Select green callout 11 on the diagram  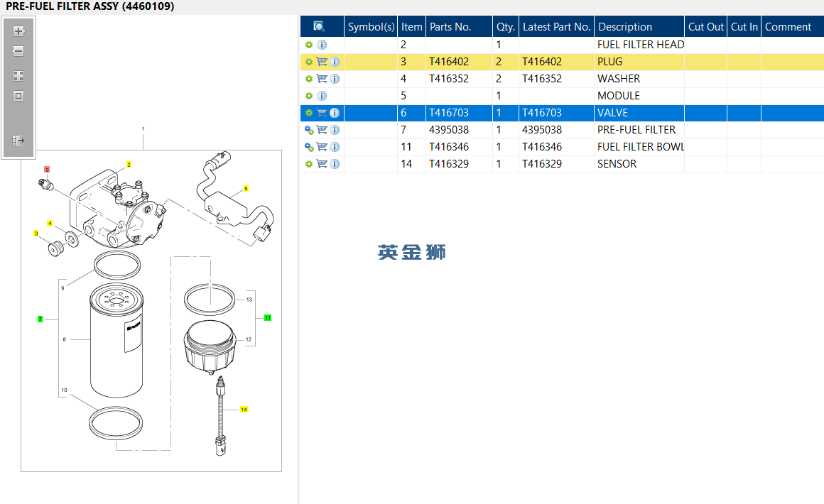coord(268,317)
